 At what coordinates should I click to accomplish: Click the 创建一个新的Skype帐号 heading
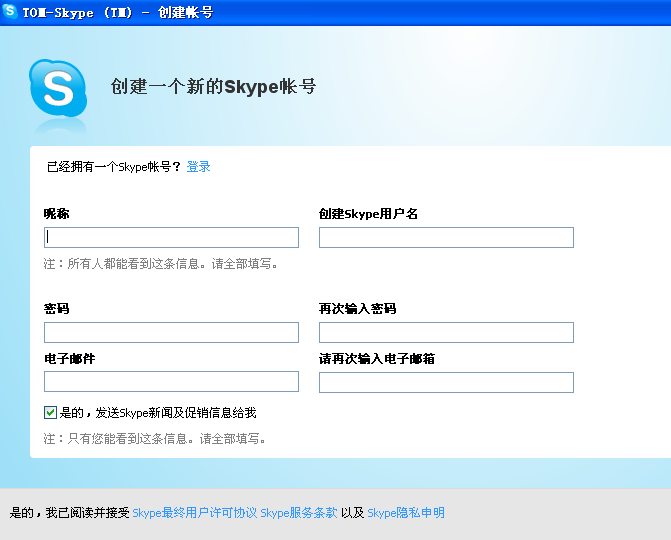point(213,87)
